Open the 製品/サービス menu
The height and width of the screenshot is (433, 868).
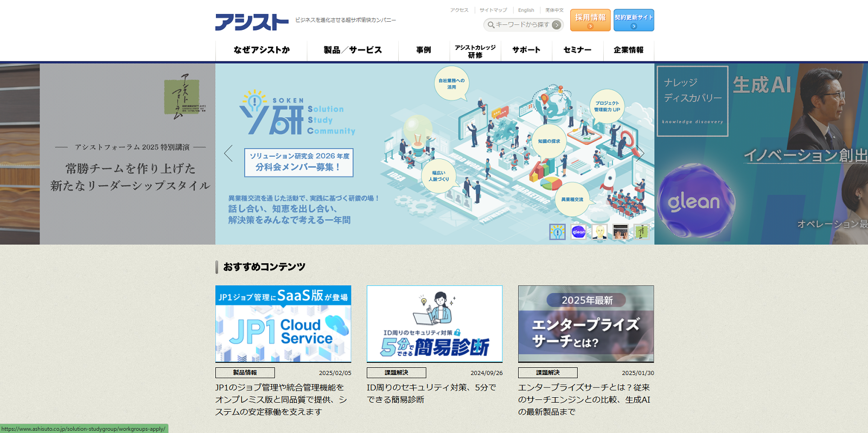pyautogui.click(x=353, y=50)
